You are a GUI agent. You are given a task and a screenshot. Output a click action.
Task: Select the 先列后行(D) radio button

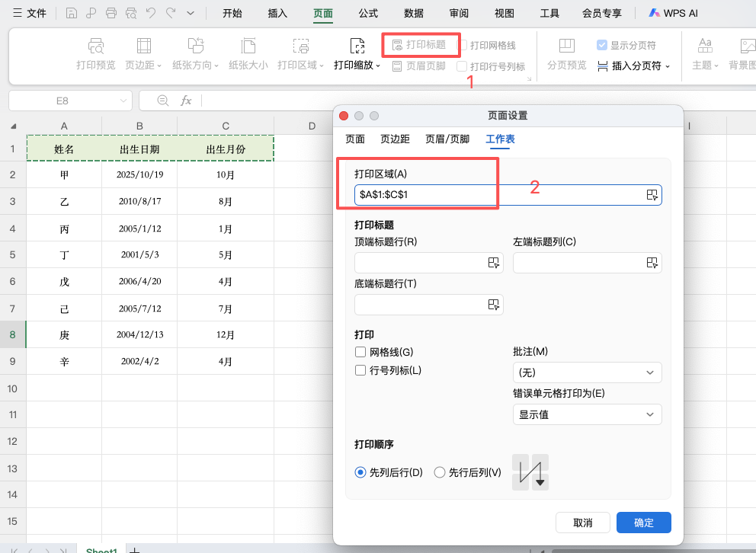tap(360, 472)
